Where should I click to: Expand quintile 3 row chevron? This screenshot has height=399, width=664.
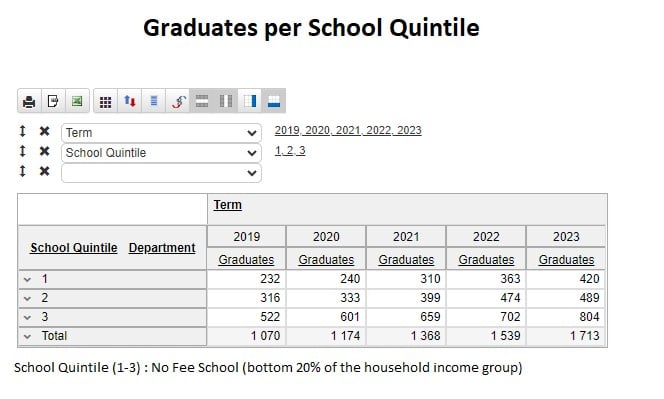click(x=28, y=317)
